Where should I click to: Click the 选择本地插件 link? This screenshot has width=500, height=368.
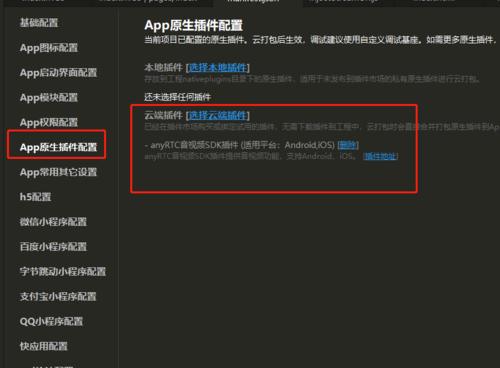pos(218,68)
